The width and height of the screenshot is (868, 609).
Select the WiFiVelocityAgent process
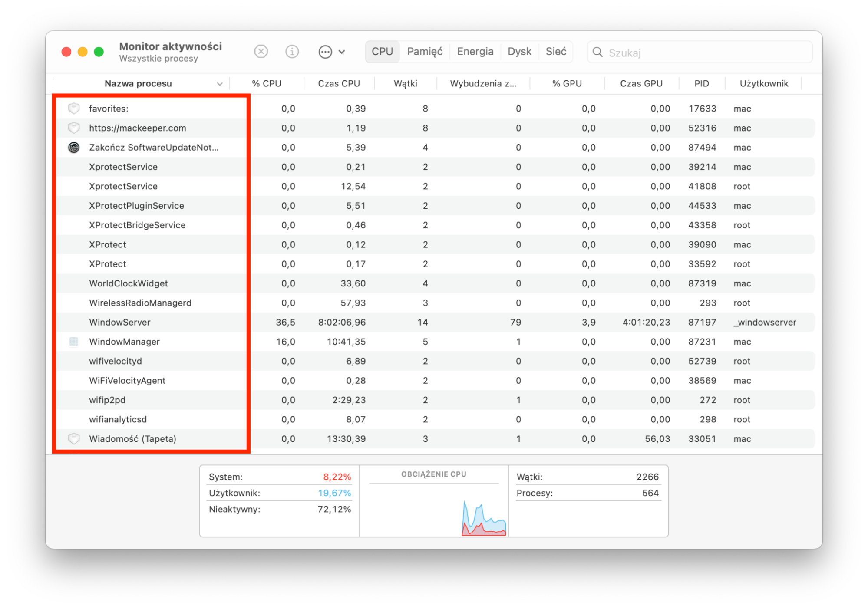(x=434, y=381)
